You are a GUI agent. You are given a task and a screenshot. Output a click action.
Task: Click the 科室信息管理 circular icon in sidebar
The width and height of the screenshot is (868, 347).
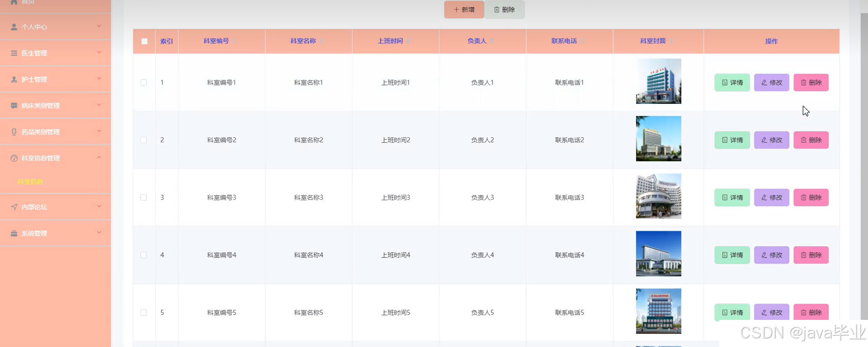click(x=14, y=158)
